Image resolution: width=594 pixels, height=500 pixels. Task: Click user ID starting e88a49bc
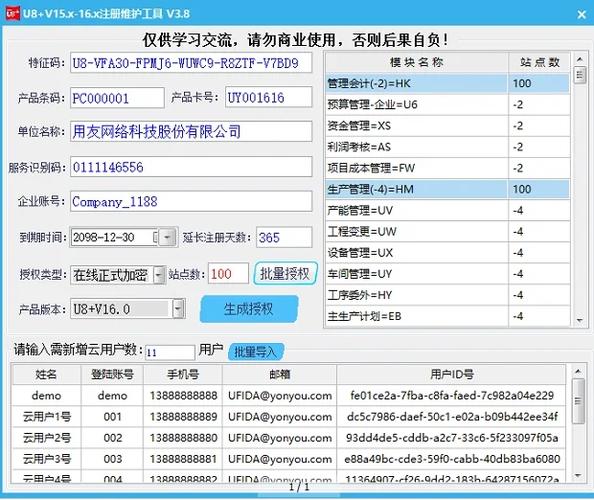point(452,459)
